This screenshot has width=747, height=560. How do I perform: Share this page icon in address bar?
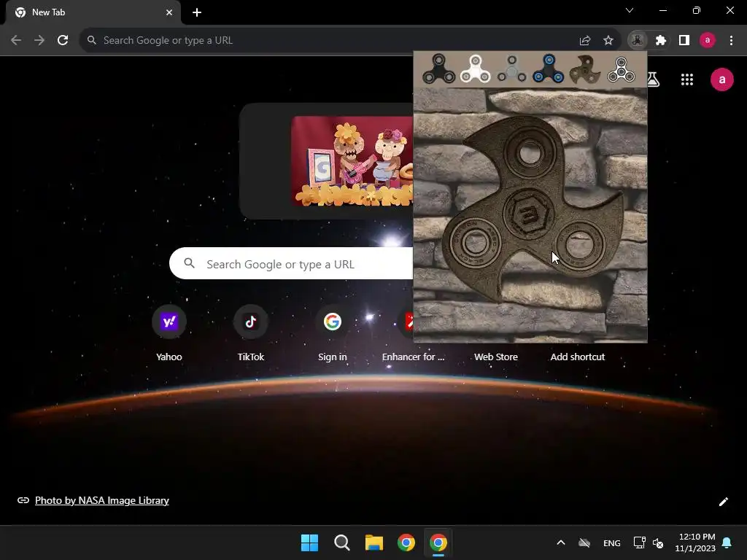tap(585, 41)
